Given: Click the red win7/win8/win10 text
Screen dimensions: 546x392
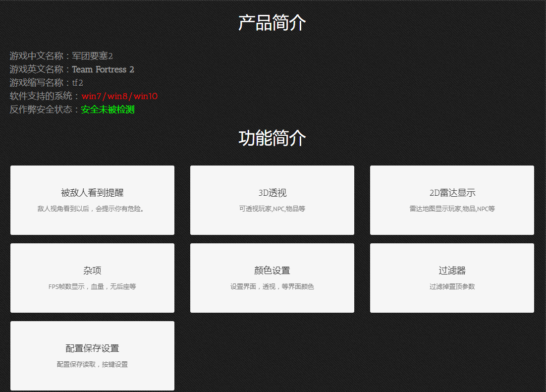Looking at the screenshot, I should click(119, 96).
